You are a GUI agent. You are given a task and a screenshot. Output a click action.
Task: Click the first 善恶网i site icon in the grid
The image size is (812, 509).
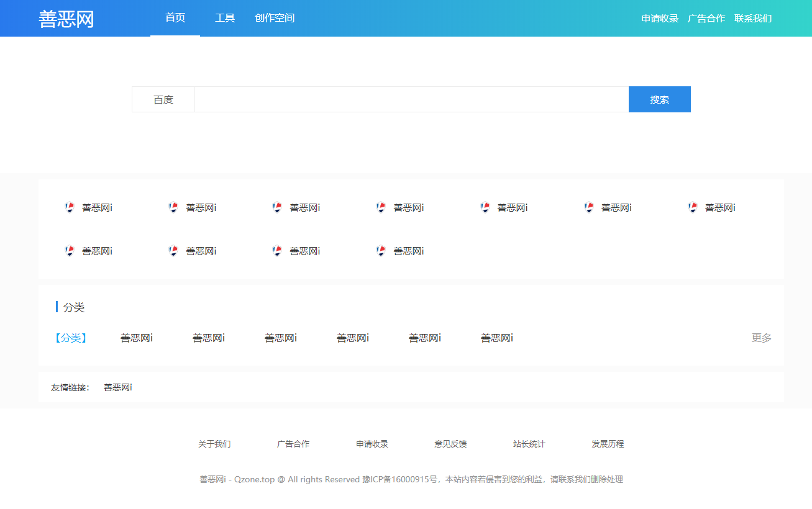(90, 207)
